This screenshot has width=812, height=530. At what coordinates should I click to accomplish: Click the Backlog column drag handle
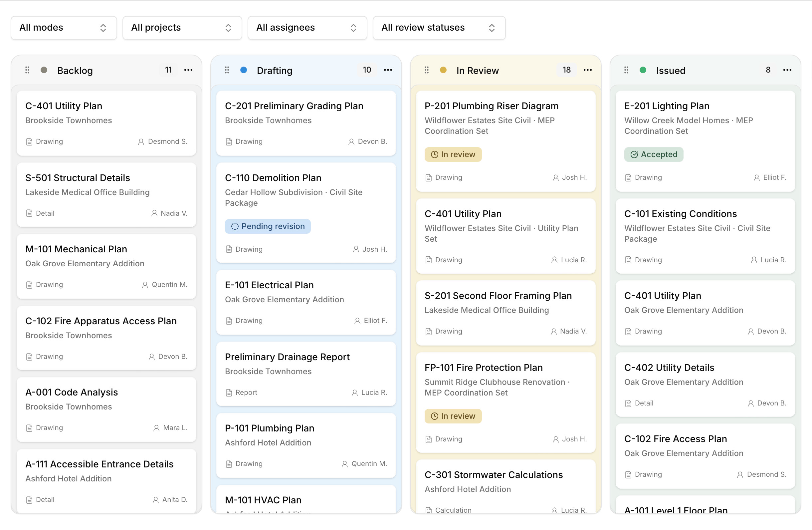27,70
